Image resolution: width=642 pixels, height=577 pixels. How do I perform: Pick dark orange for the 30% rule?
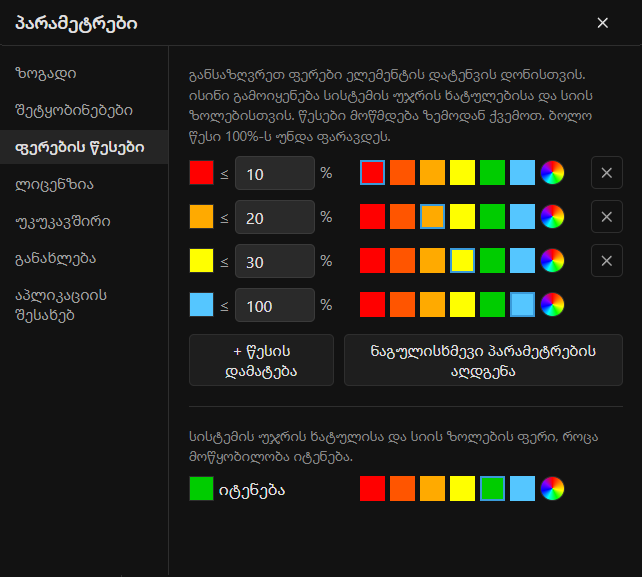point(402,261)
